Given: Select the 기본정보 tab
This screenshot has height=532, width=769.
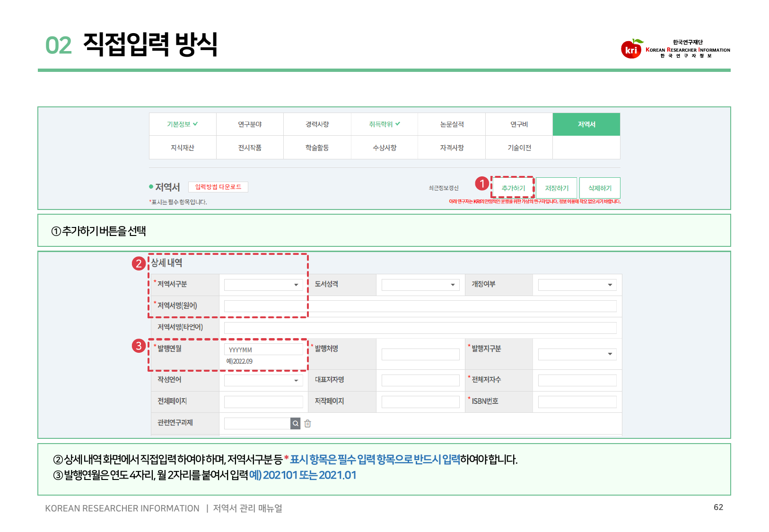Looking at the screenshot, I should tap(182, 124).
